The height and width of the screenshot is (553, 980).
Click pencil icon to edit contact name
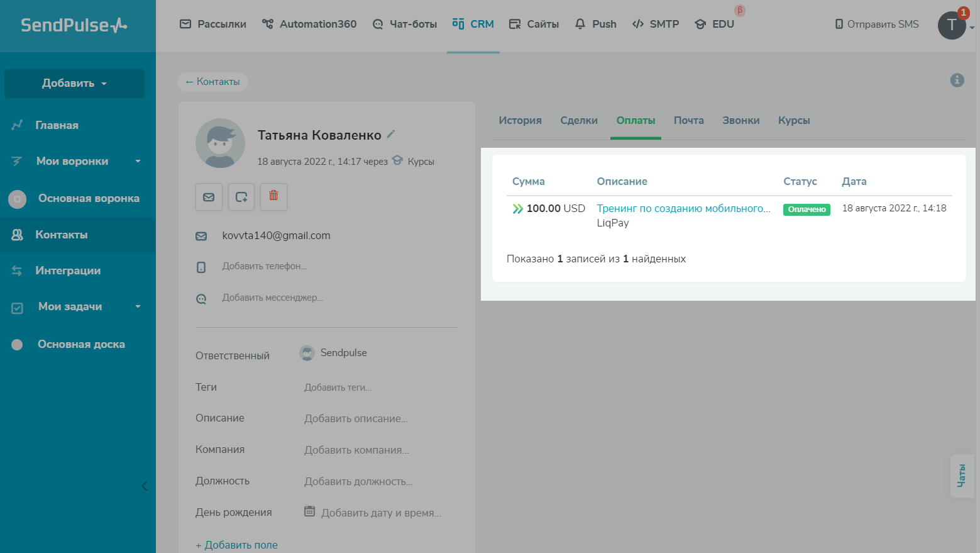(x=391, y=134)
